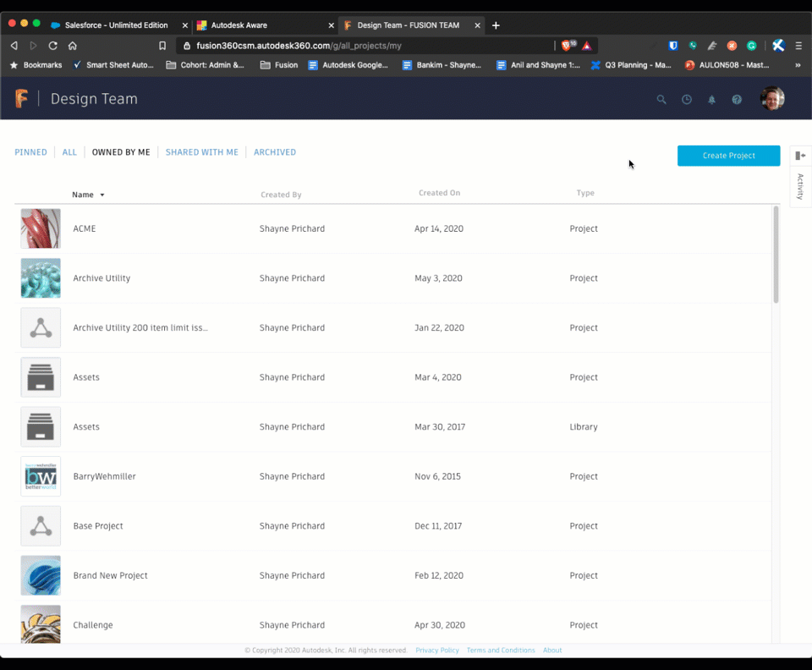Sort by Name column dropdown arrow
The image size is (812, 670).
point(102,195)
